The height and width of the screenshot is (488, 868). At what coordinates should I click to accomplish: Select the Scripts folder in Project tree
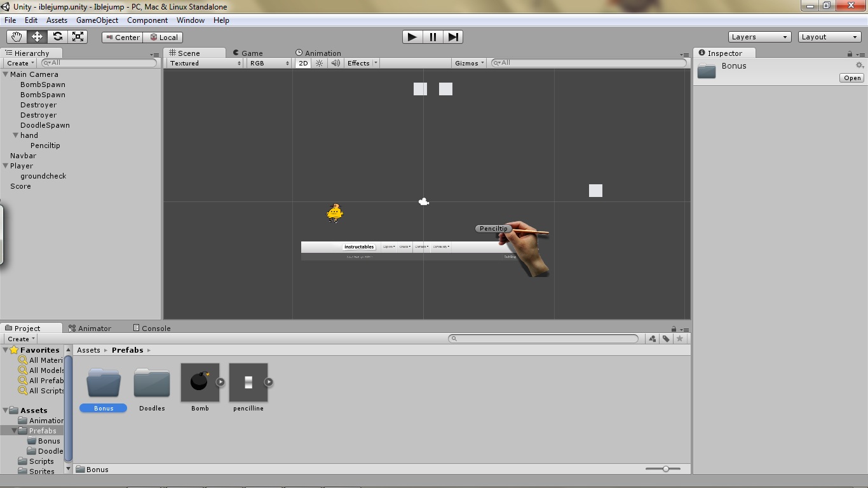click(41, 461)
